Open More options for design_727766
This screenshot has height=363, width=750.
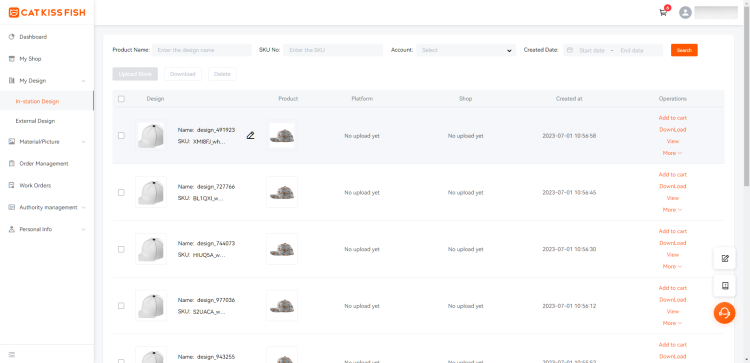(x=672, y=210)
